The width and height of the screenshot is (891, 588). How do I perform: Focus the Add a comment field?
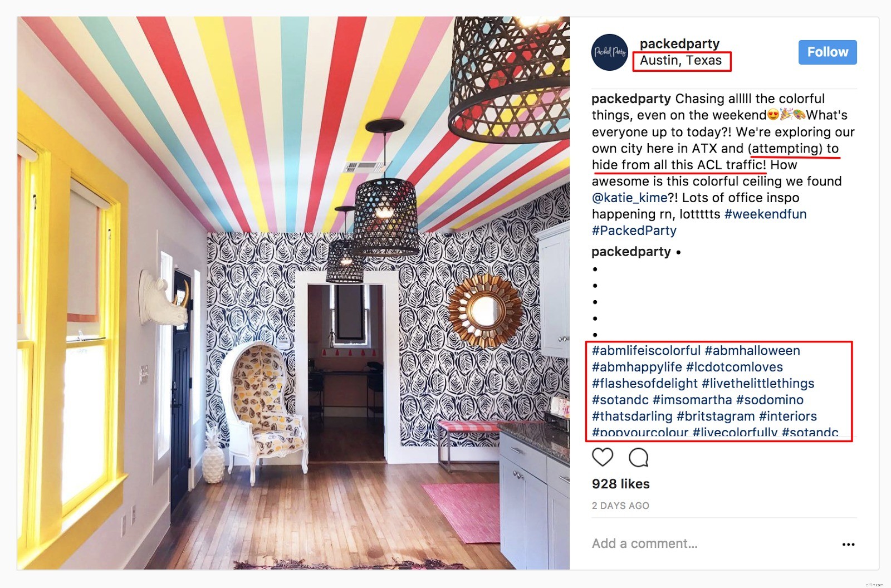[x=713, y=543]
